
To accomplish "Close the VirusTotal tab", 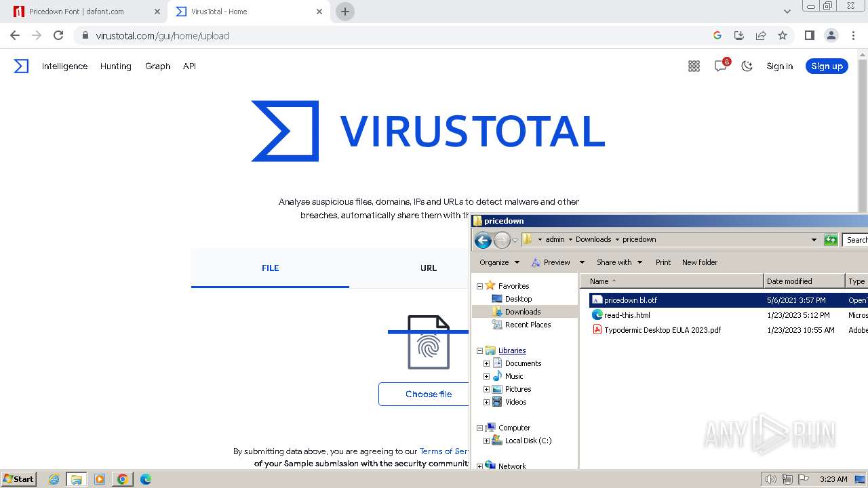I will (319, 12).
